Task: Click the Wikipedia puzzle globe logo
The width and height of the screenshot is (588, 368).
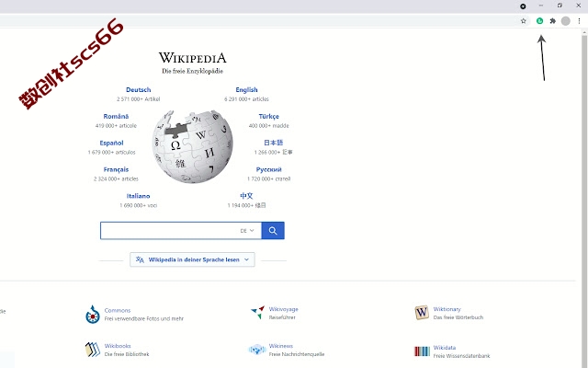Action: (192, 146)
